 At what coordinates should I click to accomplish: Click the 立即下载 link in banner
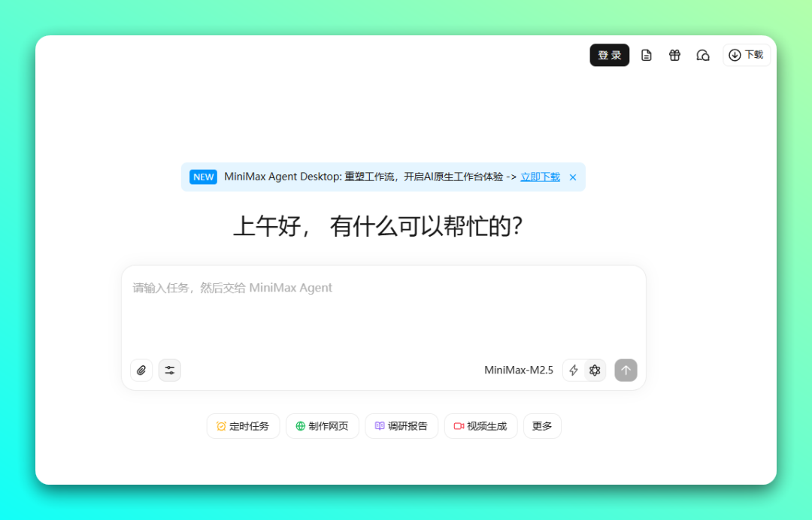[540, 177]
